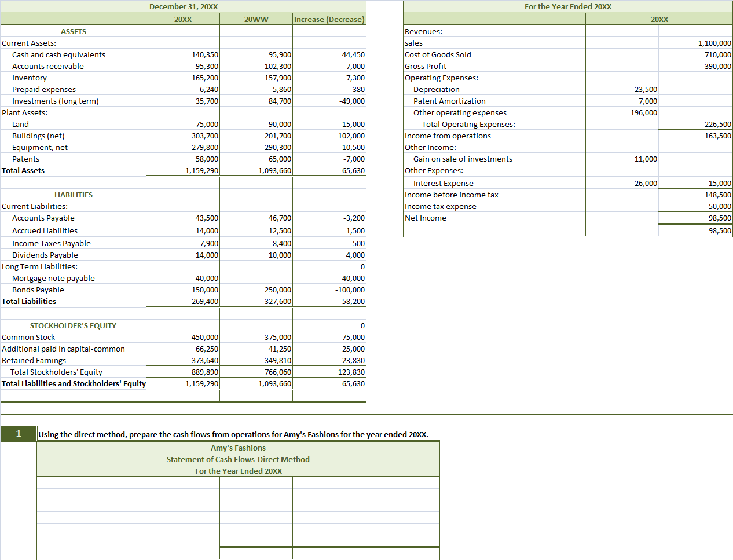Click the "Total Assets" row label
Screen dimensions: 733x560
[23, 170]
